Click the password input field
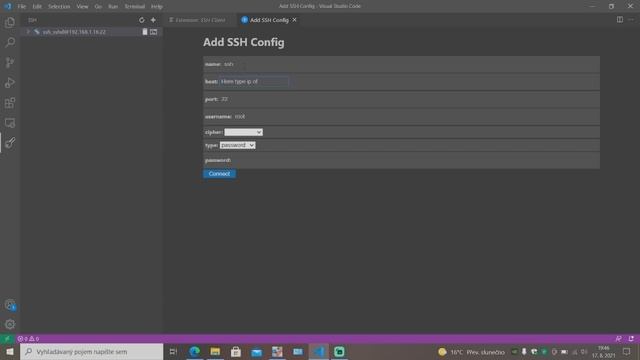This screenshot has height=360, width=640. [266, 160]
